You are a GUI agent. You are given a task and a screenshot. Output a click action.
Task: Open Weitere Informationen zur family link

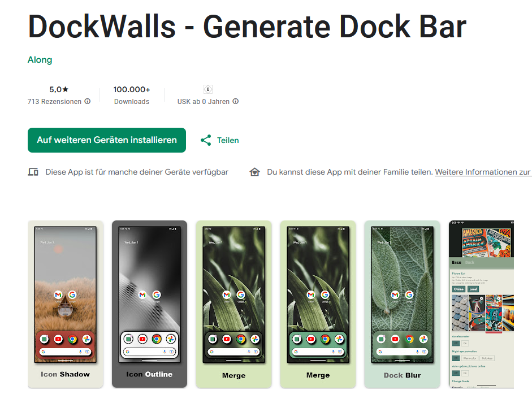click(483, 172)
